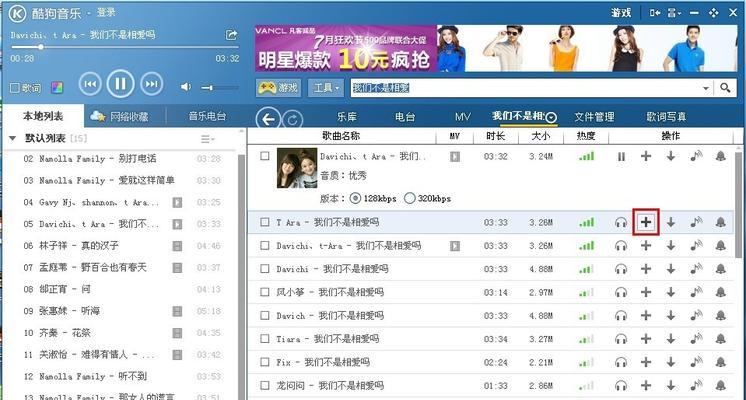The height and width of the screenshot is (400, 746).
Task: Check the T Ara result checkbox
Action: tap(265, 222)
